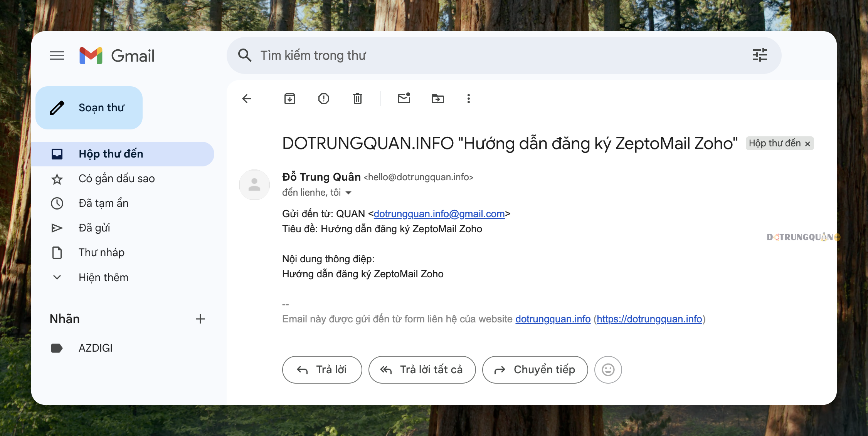Open 'Thư nháp' drafts folder
The height and width of the screenshot is (436, 868).
(123, 253)
